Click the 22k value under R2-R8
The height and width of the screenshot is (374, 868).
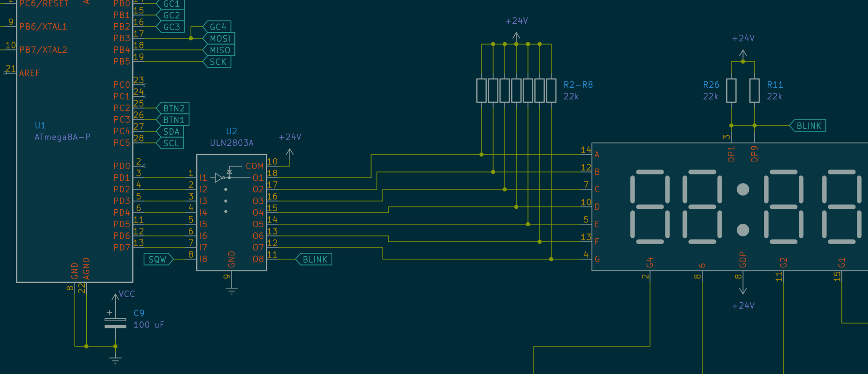(x=571, y=96)
